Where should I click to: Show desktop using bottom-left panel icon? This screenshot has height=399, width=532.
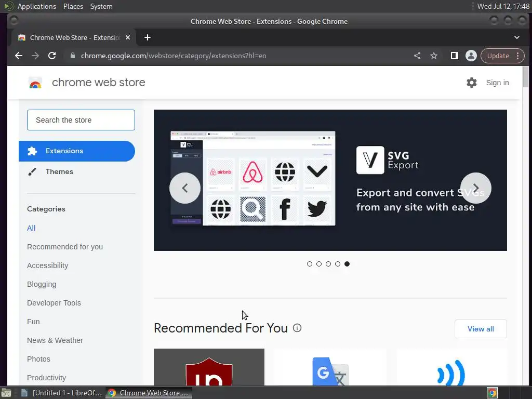tap(6, 393)
